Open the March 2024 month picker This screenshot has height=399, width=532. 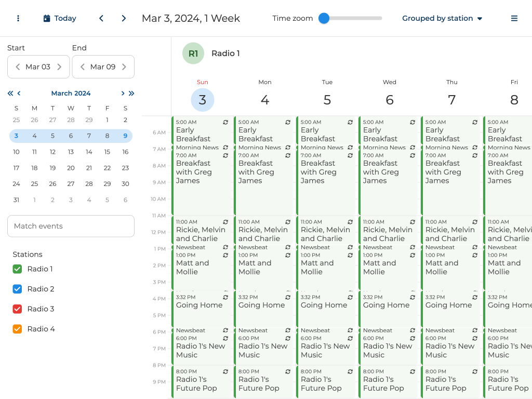point(71,94)
